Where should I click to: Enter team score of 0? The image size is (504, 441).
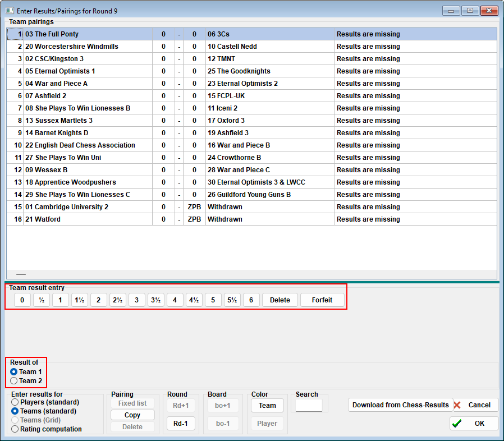point(22,300)
